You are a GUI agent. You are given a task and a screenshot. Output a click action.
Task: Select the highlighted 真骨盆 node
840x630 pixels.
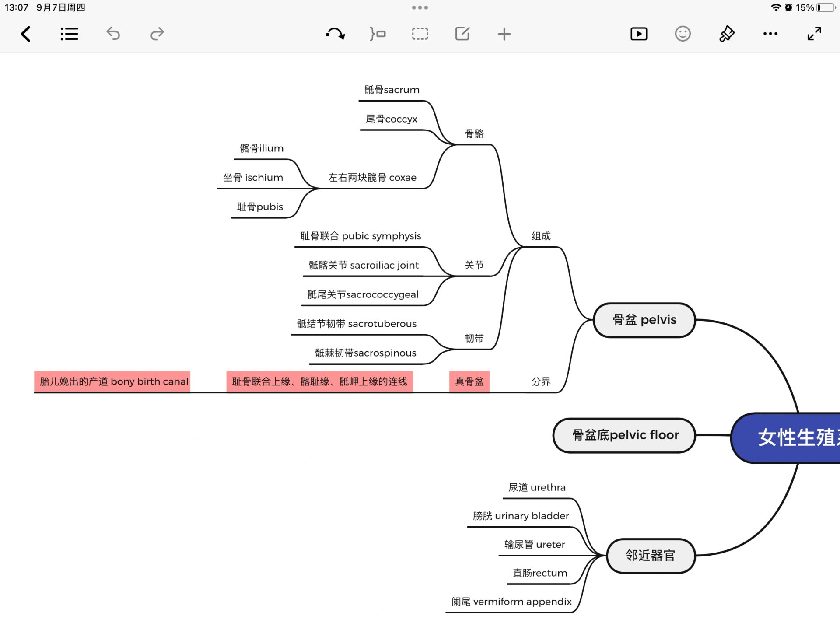click(469, 381)
